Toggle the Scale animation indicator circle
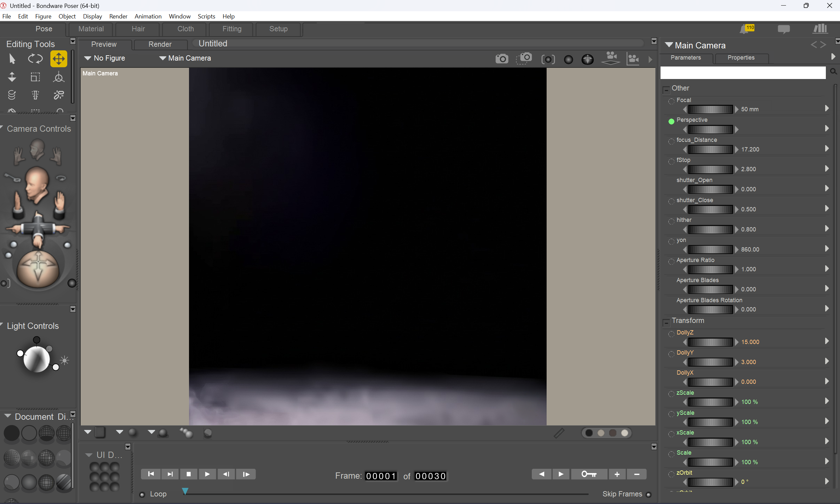The image size is (840, 504). tap(671, 454)
